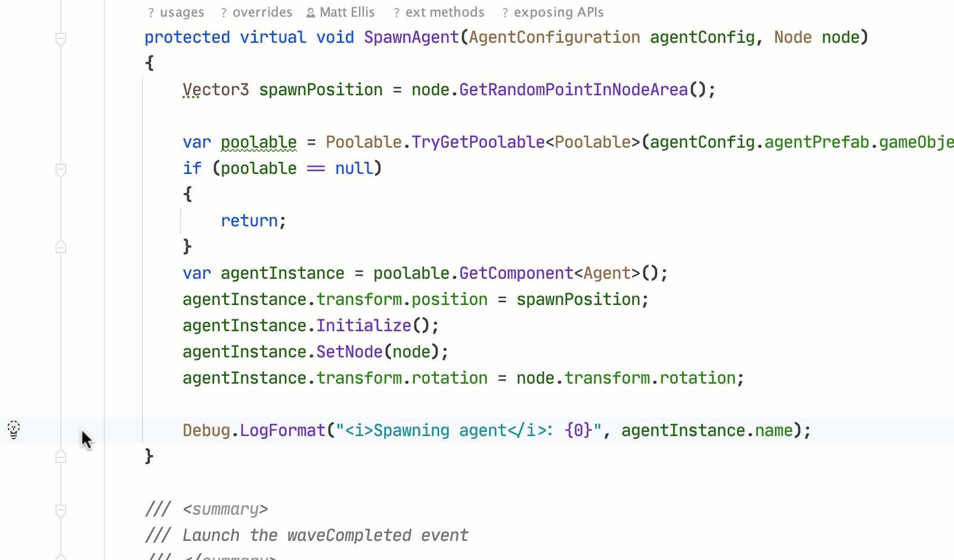Collapse the summary comment fold marker

click(x=61, y=511)
